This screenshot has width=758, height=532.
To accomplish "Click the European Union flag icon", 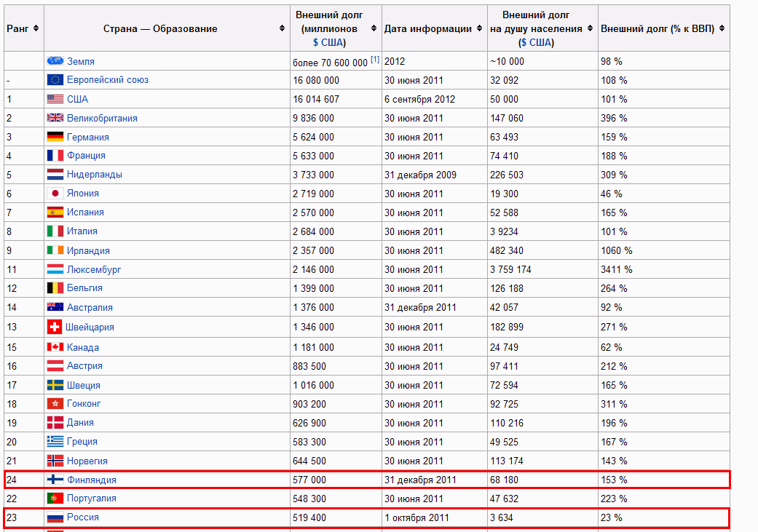I will [x=55, y=80].
